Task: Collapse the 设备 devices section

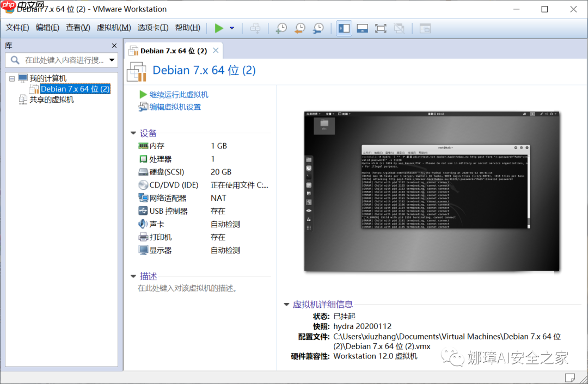Action: pyautogui.click(x=133, y=133)
